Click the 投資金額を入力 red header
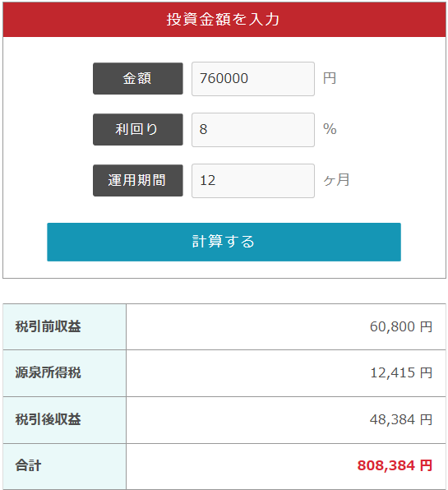 click(224, 20)
